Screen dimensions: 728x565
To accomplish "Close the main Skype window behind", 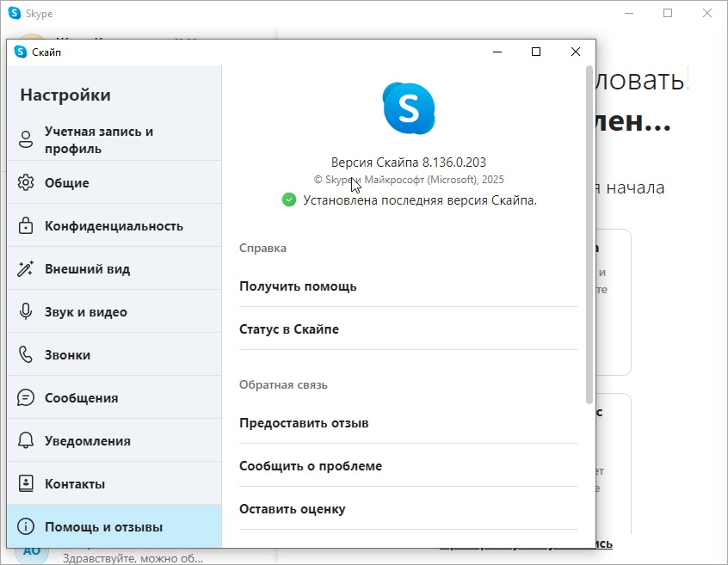I will (x=707, y=13).
